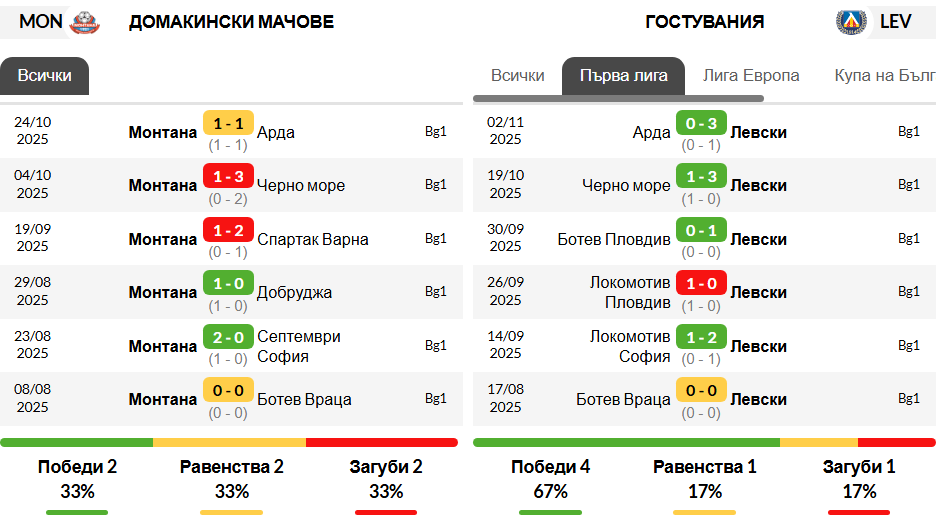Click the Montana team logo icon
The image size is (936, 526).
coord(84,22)
